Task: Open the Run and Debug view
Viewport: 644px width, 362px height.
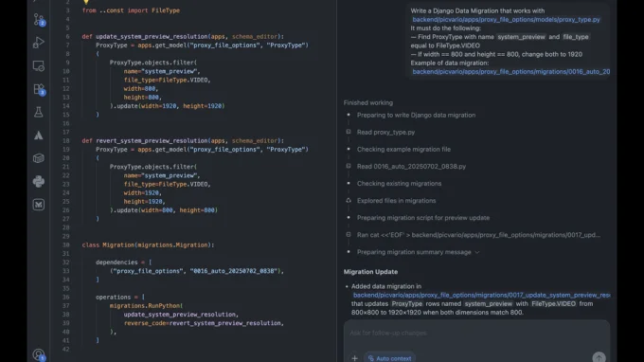Action: [x=39, y=43]
